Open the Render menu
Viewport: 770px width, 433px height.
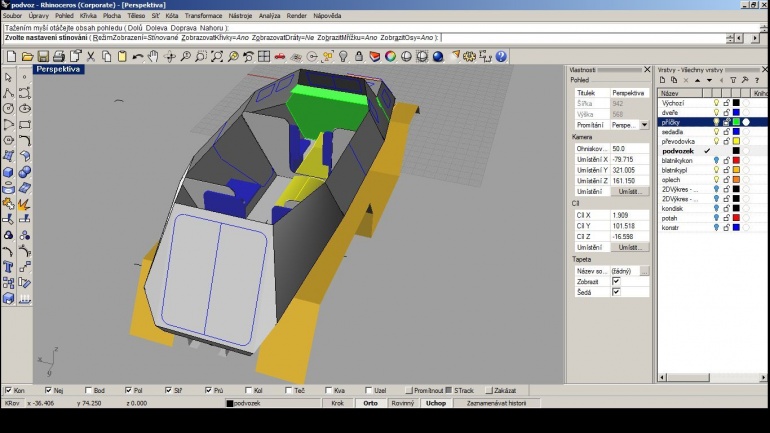297,16
